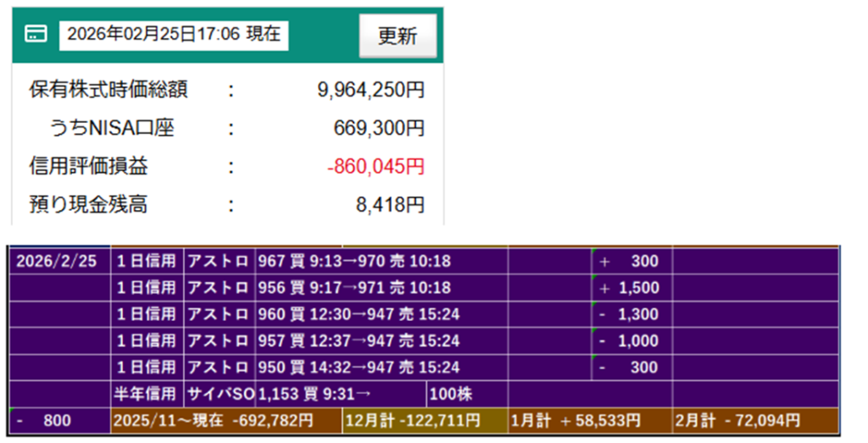Click the 2025/11～現在 -692,782円 total cell
868x443 pixels.
225,420
